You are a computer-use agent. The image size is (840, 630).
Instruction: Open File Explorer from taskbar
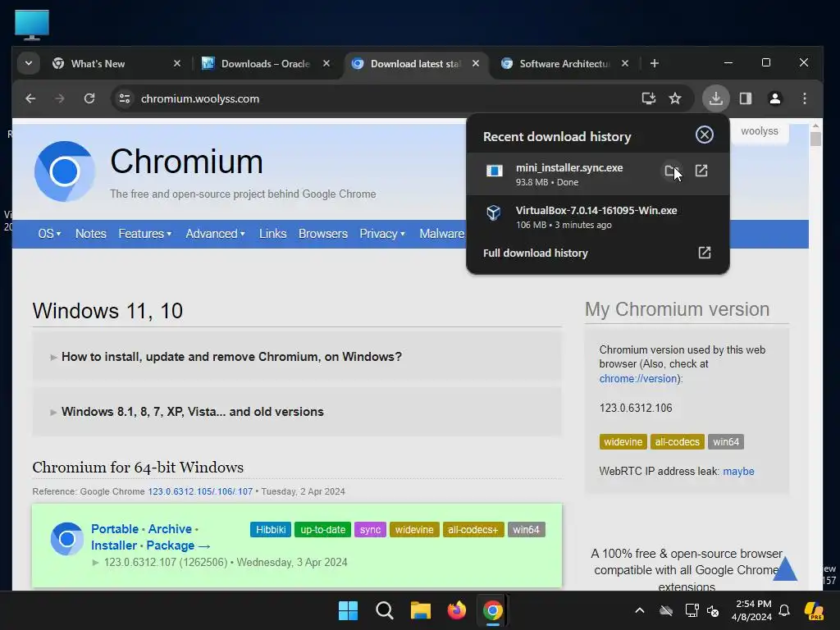coord(421,610)
